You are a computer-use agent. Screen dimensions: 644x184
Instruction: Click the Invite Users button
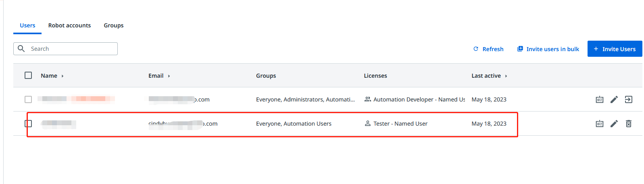tap(615, 49)
